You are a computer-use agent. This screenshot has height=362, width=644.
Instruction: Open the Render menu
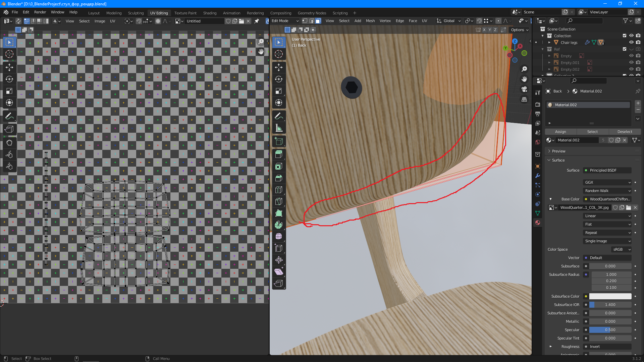pyautogui.click(x=40, y=12)
